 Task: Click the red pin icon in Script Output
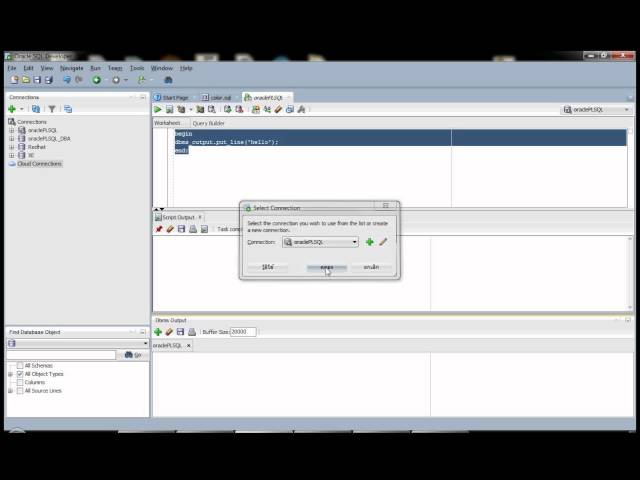click(159, 229)
